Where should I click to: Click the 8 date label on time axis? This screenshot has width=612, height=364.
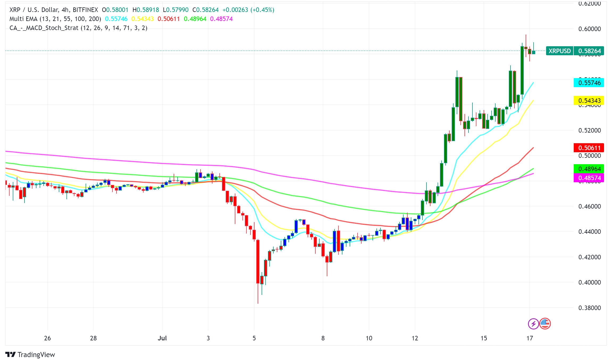[x=323, y=338]
